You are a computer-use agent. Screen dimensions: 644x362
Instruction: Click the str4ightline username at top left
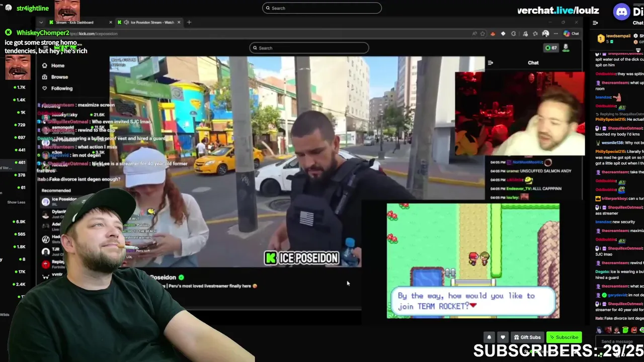tap(33, 8)
